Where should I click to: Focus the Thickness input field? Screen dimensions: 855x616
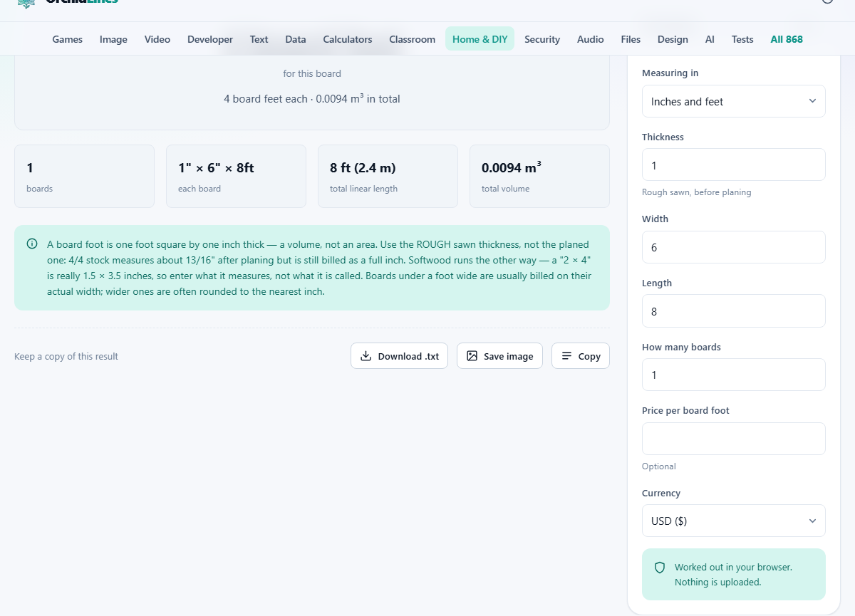[734, 165]
